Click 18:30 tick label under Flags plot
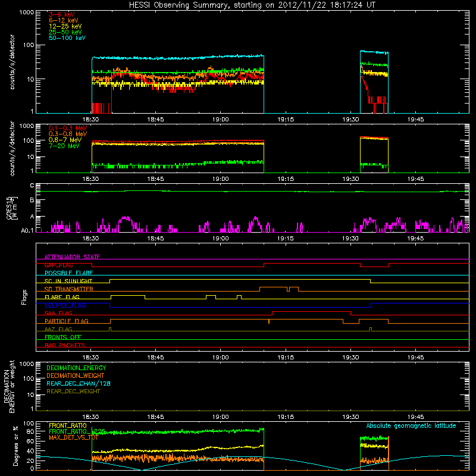Screen dimensions: 476x476 coord(90,358)
